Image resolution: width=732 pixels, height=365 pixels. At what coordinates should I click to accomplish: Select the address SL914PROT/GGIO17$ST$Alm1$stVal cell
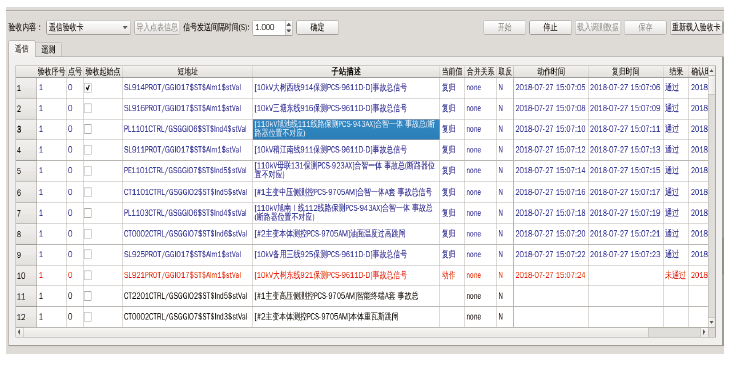[187, 88]
